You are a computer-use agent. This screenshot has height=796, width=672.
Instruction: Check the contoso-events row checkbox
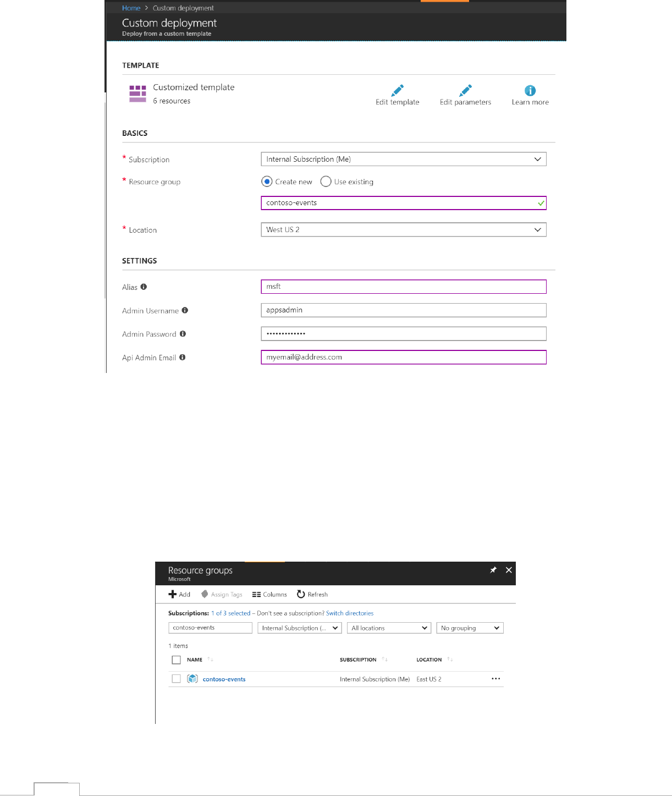point(176,679)
